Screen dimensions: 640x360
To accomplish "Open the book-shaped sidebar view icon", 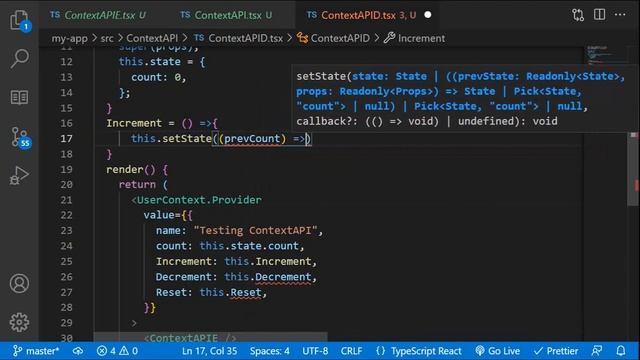I will pos(19,98).
